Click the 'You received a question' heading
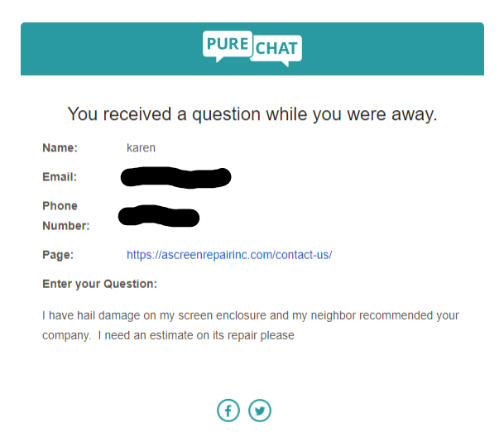This screenshot has height=442, width=504. click(x=252, y=114)
